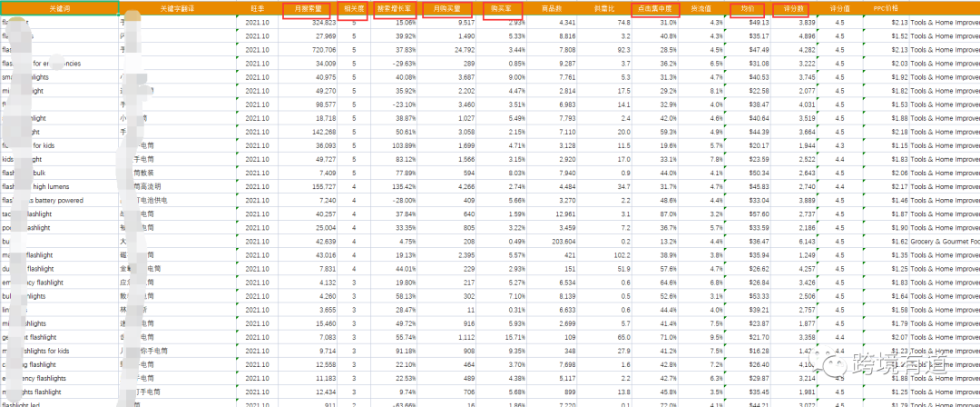Click the 102.2 supply-demand ratio cell
Viewport: 980px width, 407px height.
605,255
